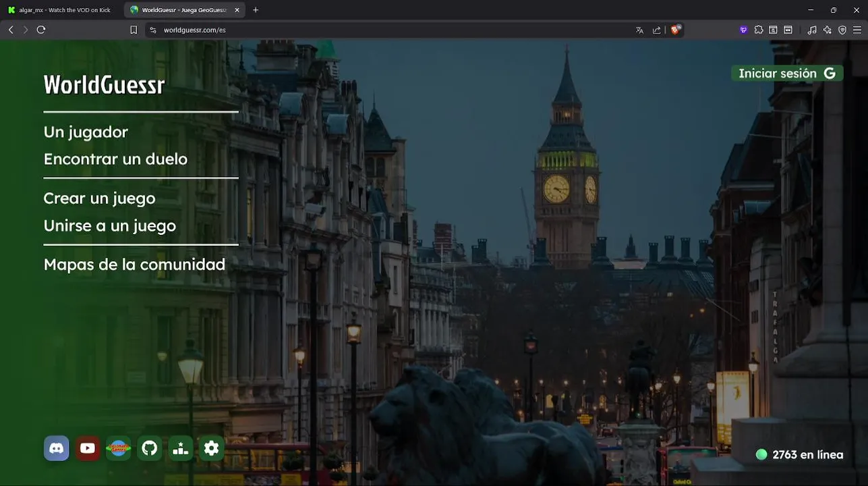Viewport: 868px width, 486px height.
Task: Click the colorful globe game icon
Action: pos(119,448)
